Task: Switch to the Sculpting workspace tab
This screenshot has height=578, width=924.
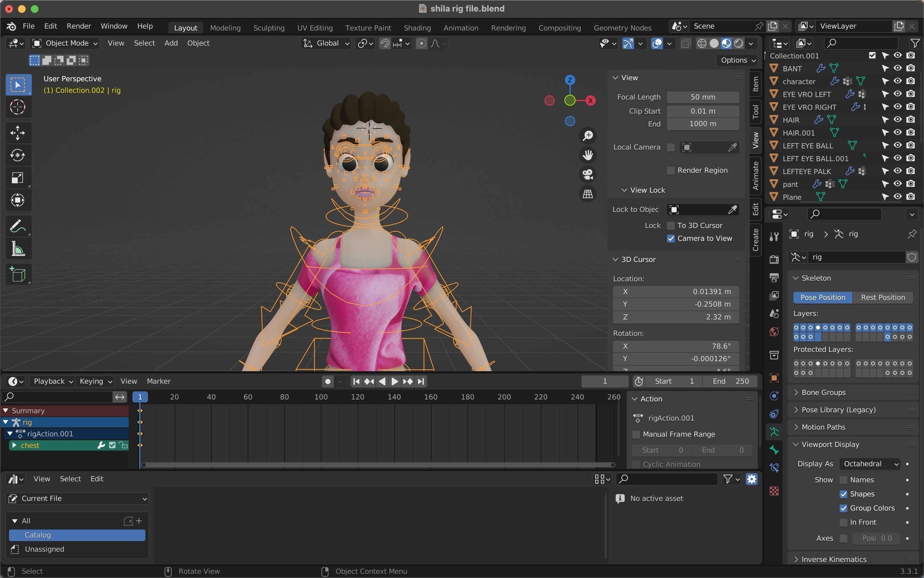Action: pos(269,28)
